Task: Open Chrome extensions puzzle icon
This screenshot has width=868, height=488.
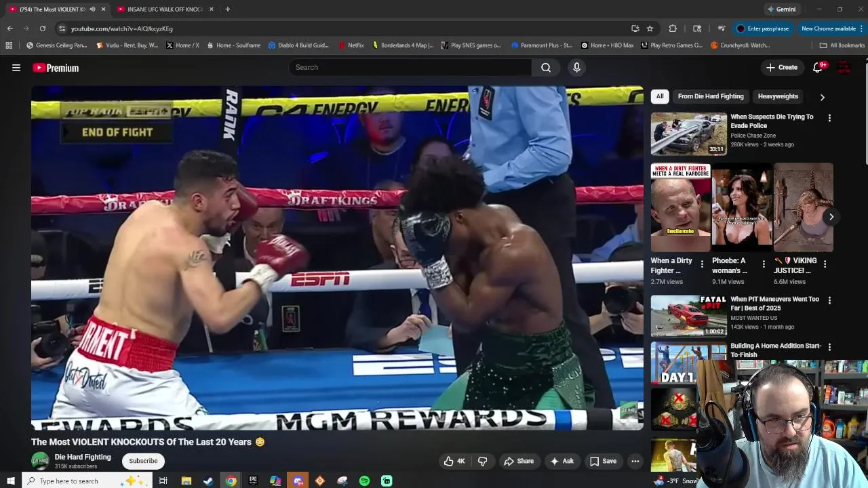Action: [673, 28]
